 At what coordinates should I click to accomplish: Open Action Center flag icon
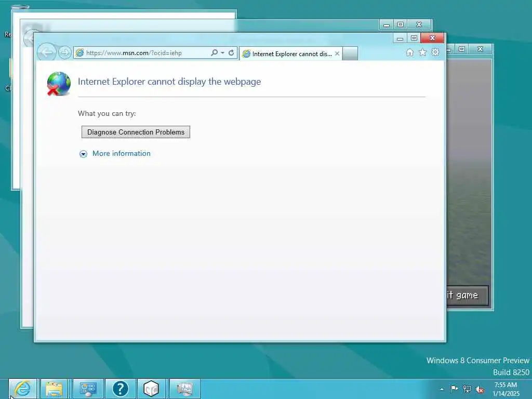(454, 389)
